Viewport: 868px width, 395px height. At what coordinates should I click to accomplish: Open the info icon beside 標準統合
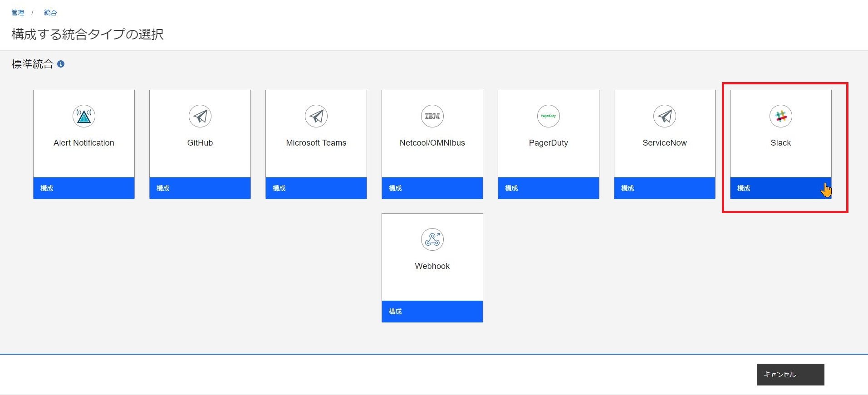[61, 64]
